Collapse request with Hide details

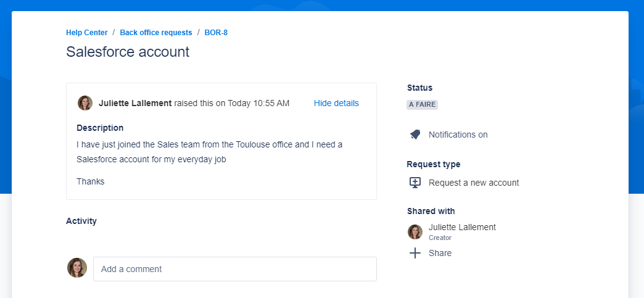[336, 103]
